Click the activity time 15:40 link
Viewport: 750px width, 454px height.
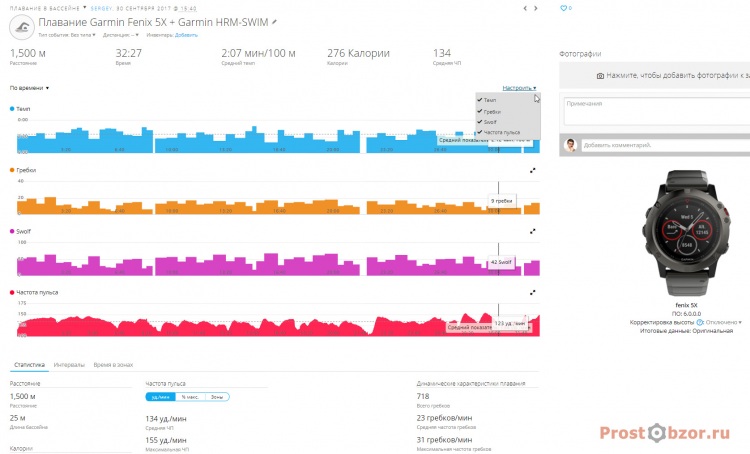coord(188,9)
